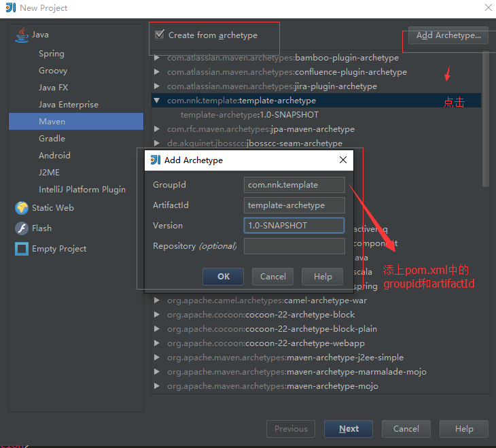The height and width of the screenshot is (448, 496).
Task: Select Empty Project type label
Action: pos(59,249)
